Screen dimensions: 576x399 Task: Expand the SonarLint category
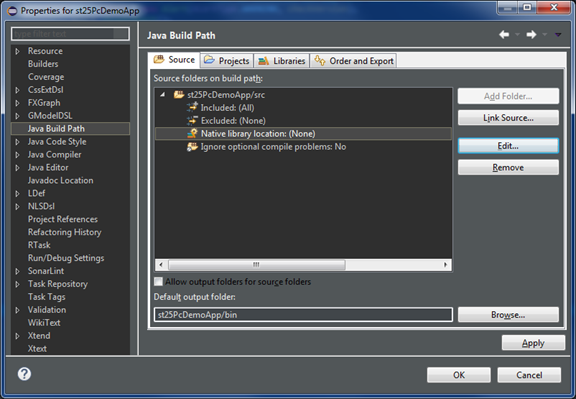pos(17,271)
